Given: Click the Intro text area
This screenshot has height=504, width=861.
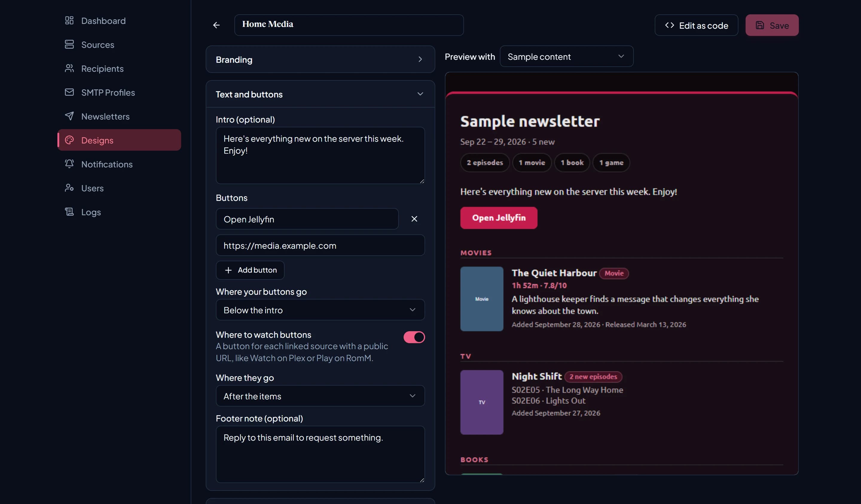Looking at the screenshot, I should pos(320,156).
